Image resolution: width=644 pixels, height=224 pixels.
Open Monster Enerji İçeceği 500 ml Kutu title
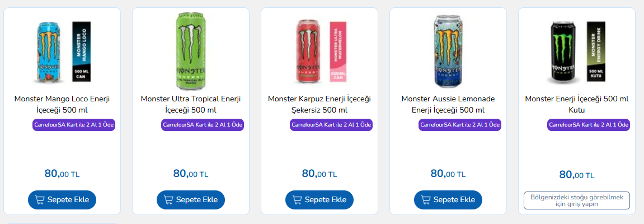point(577,104)
